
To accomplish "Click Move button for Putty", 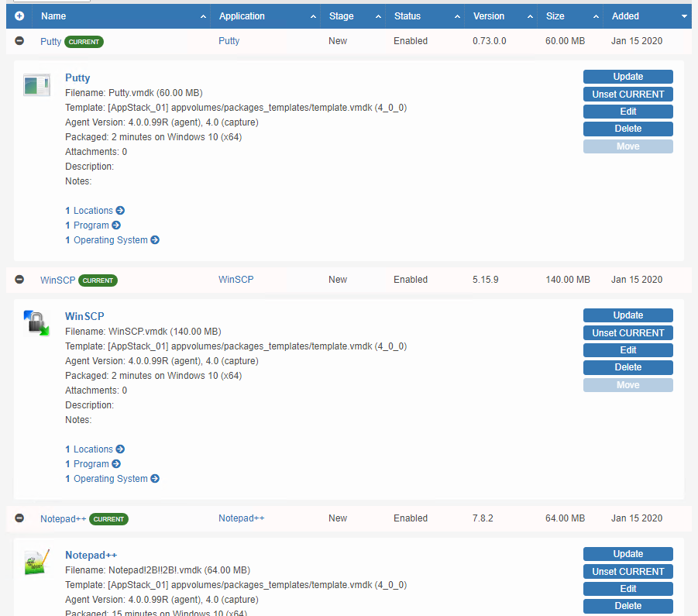I will pyautogui.click(x=628, y=146).
